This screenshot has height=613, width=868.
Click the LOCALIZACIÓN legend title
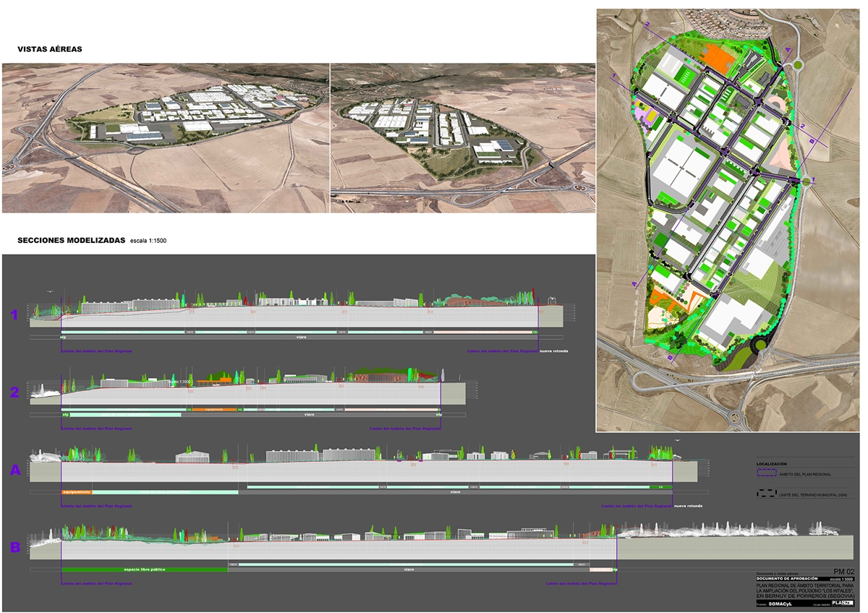click(x=771, y=463)
